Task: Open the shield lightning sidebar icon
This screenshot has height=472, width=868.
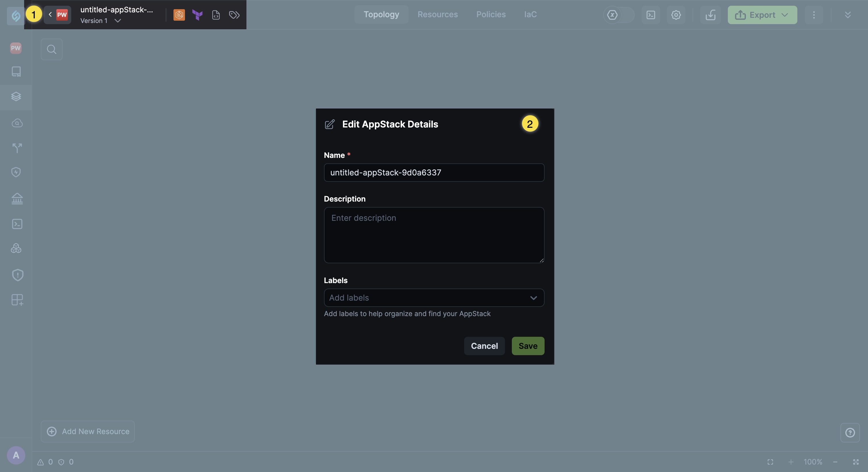Action: (x=16, y=172)
